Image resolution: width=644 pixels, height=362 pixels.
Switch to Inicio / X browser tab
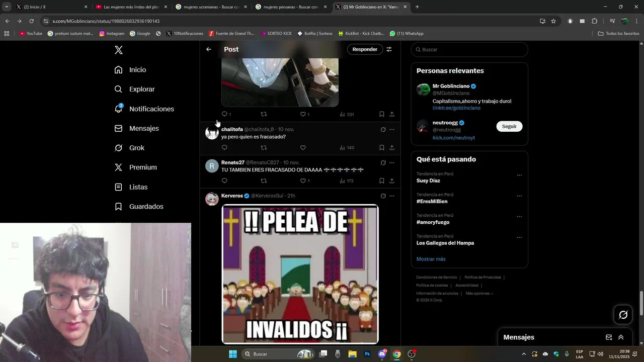(51, 7)
